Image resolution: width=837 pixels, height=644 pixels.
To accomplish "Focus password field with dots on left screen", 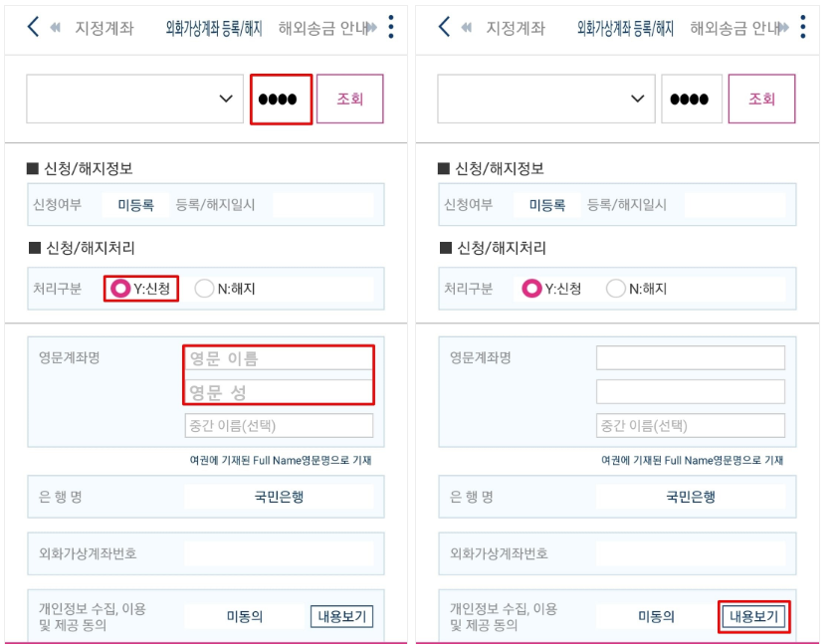I will click(281, 100).
